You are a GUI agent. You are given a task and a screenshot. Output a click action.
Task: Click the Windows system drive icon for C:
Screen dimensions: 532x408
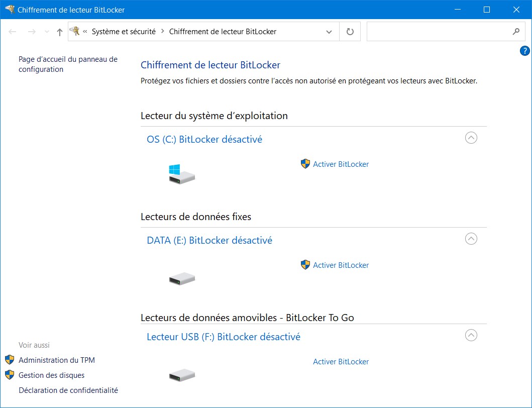point(182,174)
